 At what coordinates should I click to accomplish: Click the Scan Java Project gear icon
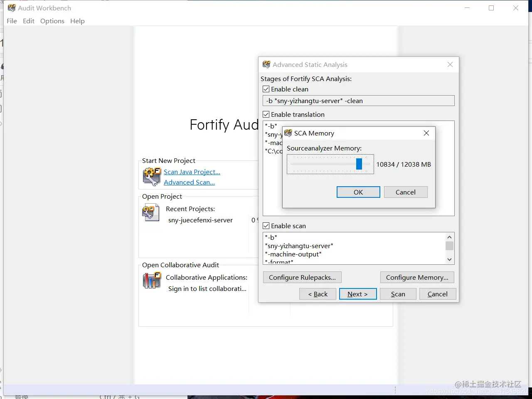[152, 177]
